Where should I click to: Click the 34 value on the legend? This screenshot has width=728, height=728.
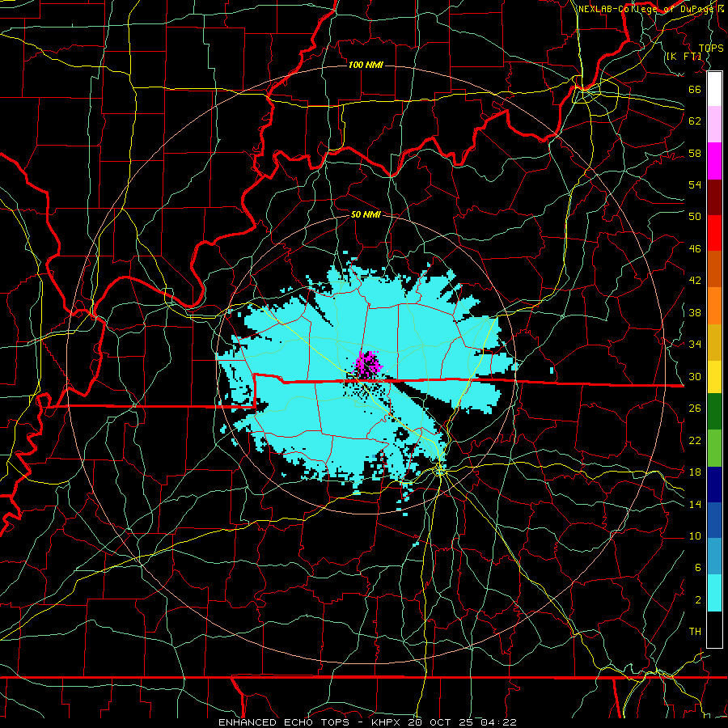[x=695, y=344]
